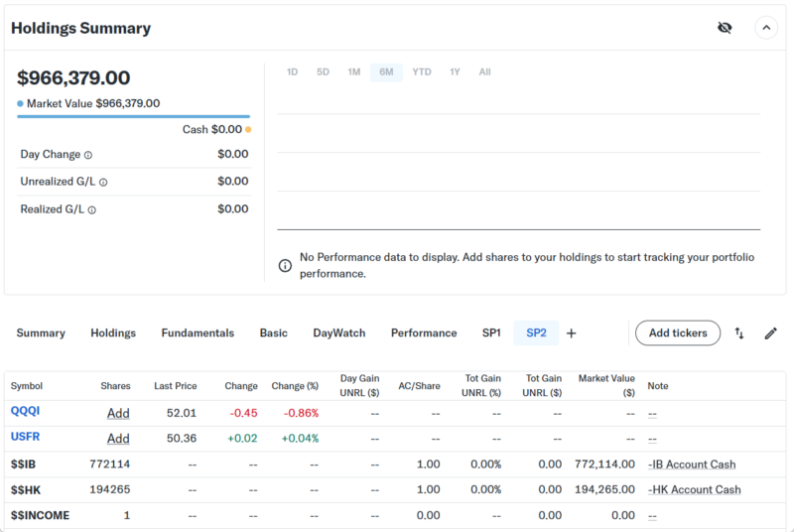Open the QQQI symbol link
794x532 pixels.
click(x=25, y=412)
